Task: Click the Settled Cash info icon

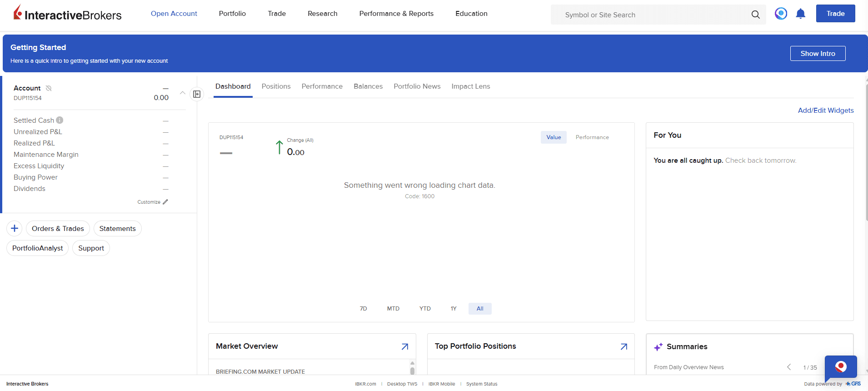Action: coord(60,120)
